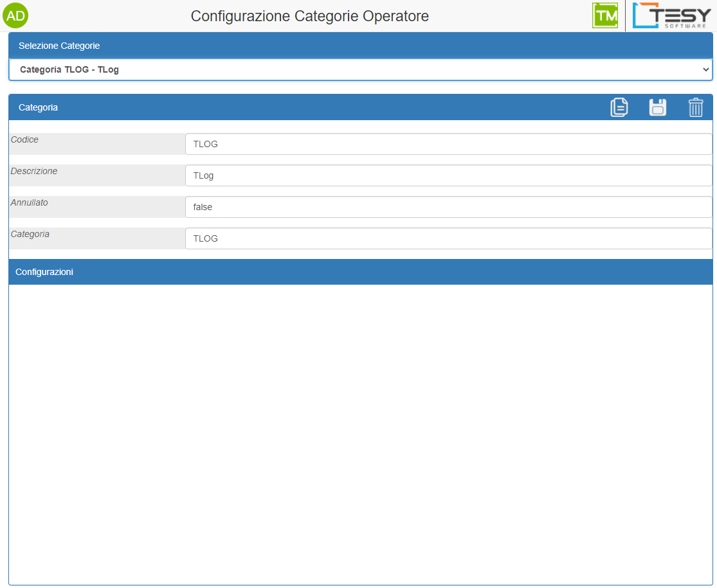Delete the category with the trash icon
The width and height of the screenshot is (717, 588).
tap(696, 107)
